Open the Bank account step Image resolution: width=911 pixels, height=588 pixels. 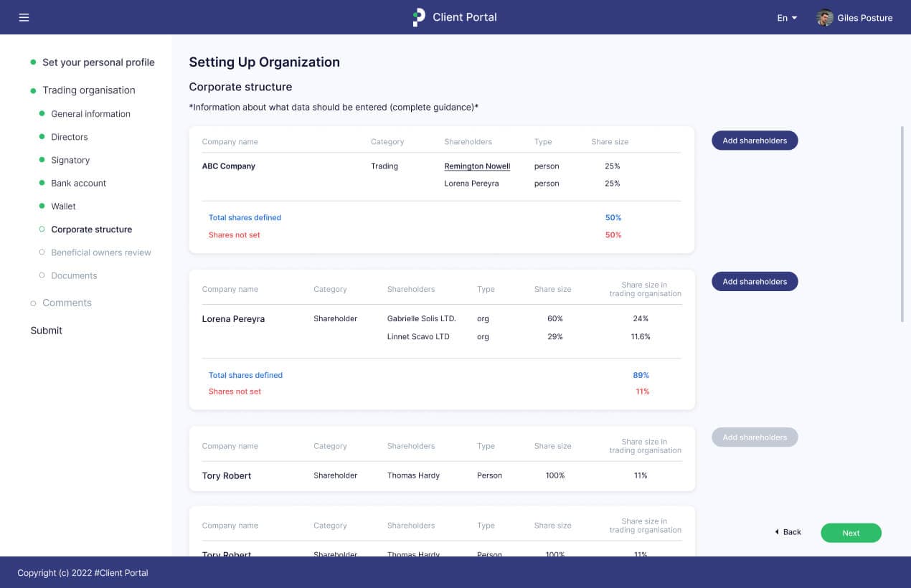pyautogui.click(x=78, y=183)
